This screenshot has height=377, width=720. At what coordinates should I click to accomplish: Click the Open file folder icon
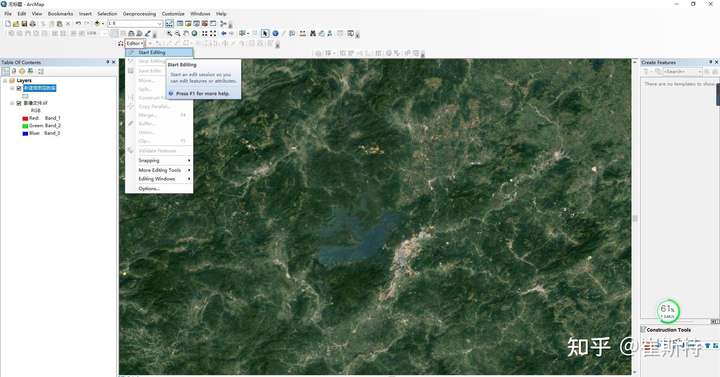16,23
